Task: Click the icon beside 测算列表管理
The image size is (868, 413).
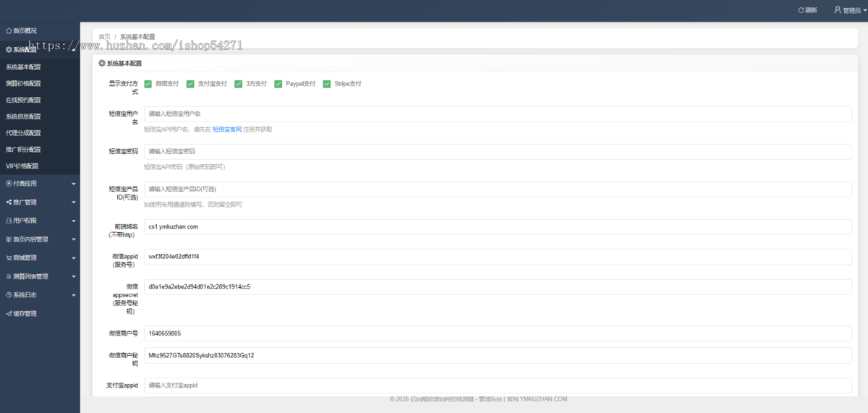Action: pos(9,276)
